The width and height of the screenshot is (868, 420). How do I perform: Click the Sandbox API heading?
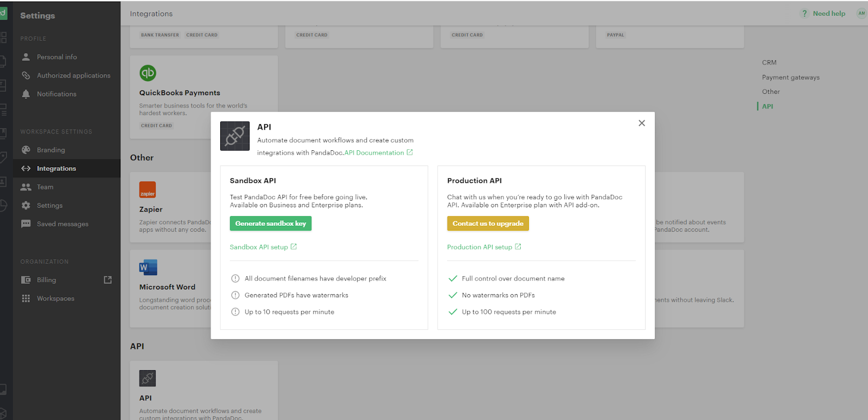253,181
